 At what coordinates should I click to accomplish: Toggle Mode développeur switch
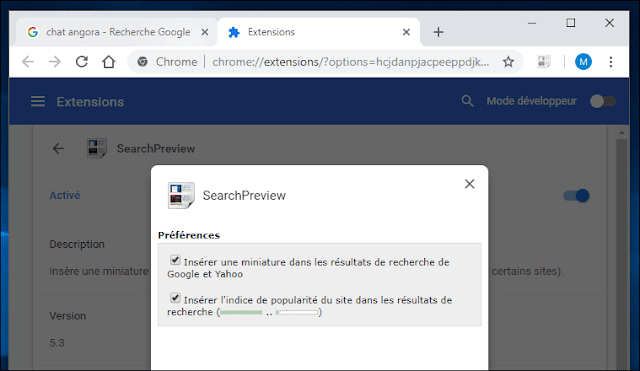pos(603,101)
